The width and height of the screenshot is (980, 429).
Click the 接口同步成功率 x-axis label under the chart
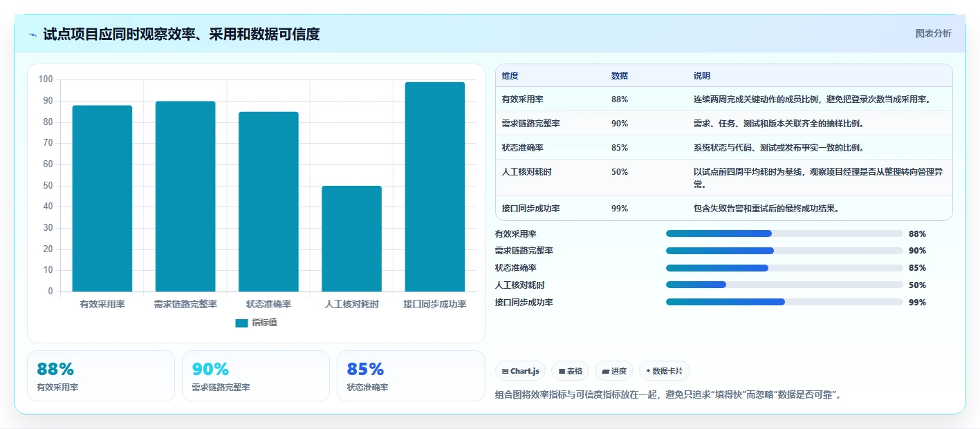tap(435, 305)
